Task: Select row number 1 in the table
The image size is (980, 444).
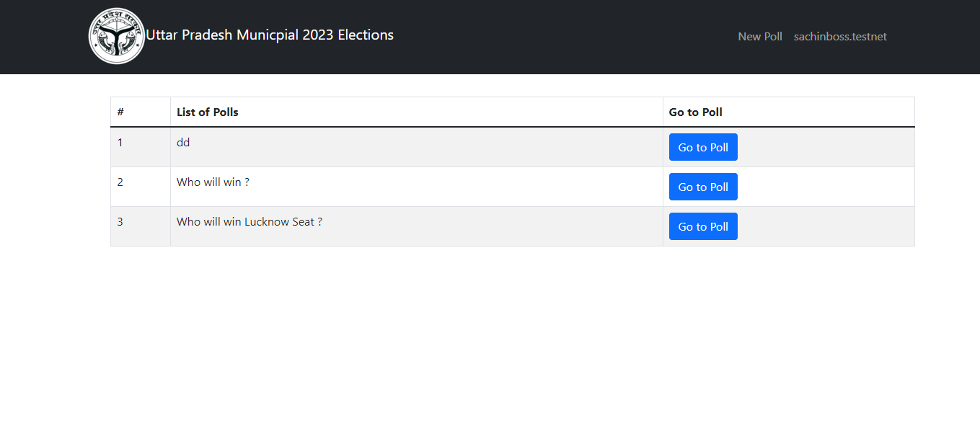Action: 120,143
